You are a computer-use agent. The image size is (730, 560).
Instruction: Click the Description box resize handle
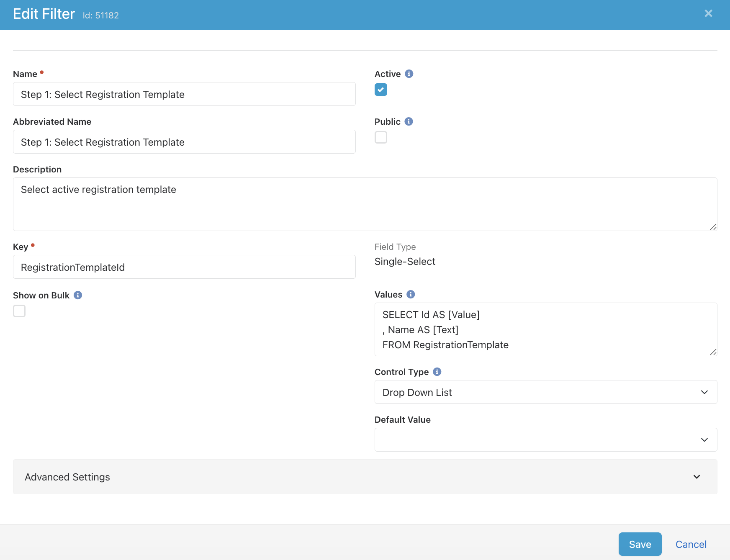coord(713,227)
